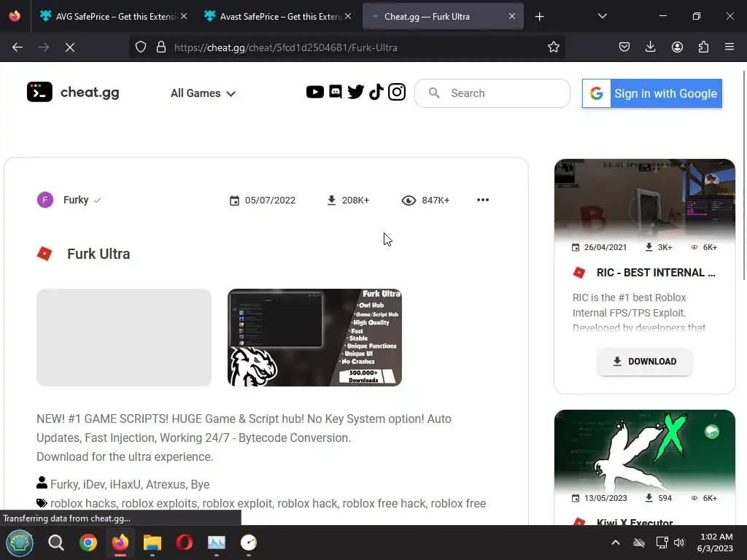Open the YouTube social icon
747x560 pixels.
pyautogui.click(x=314, y=92)
